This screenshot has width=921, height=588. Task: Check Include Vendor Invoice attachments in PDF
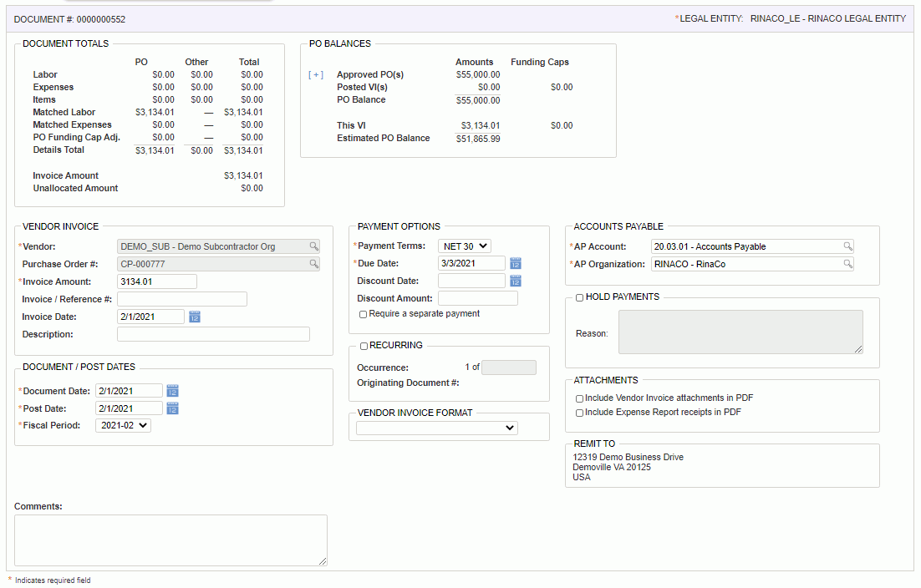pyautogui.click(x=580, y=398)
